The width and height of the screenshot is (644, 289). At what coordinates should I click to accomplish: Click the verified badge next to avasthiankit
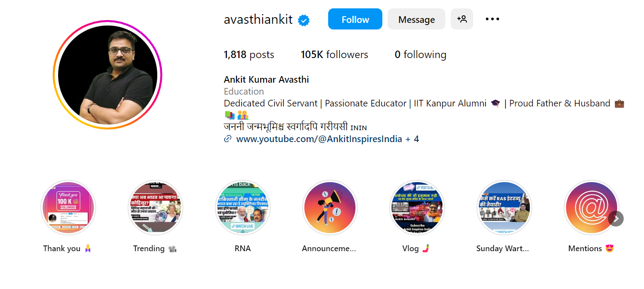coord(303,20)
